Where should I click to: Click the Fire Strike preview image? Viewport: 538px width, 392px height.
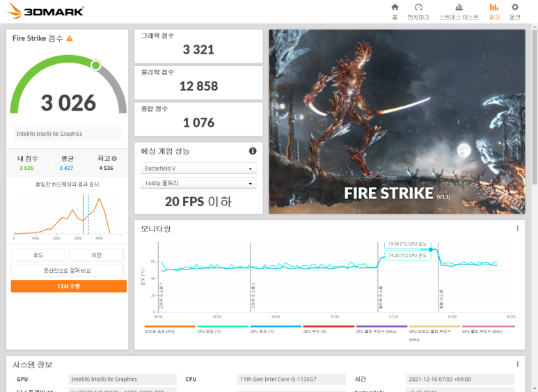(x=397, y=122)
